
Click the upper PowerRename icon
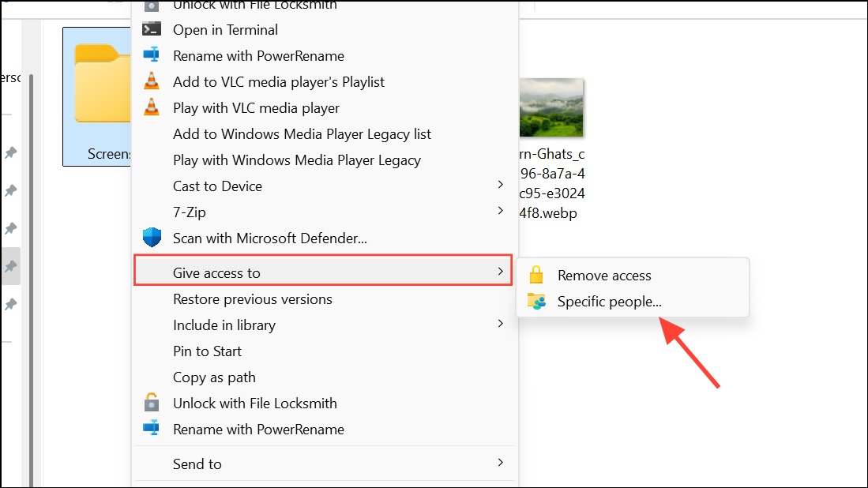pyautogui.click(x=151, y=56)
